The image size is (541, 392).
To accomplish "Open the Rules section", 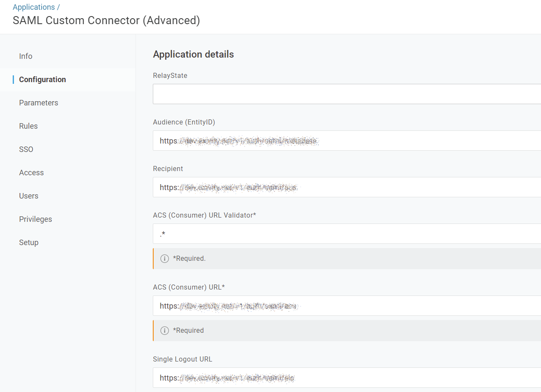I will pyautogui.click(x=28, y=126).
